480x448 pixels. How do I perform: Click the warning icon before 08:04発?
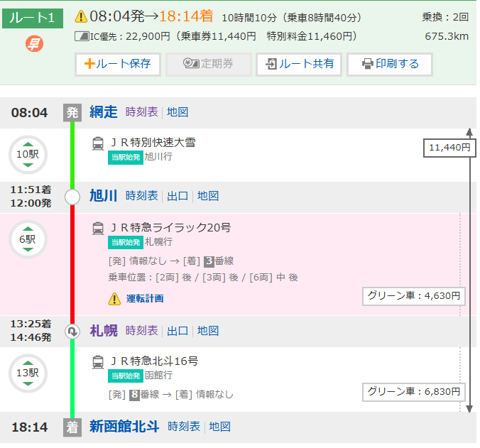81,16
